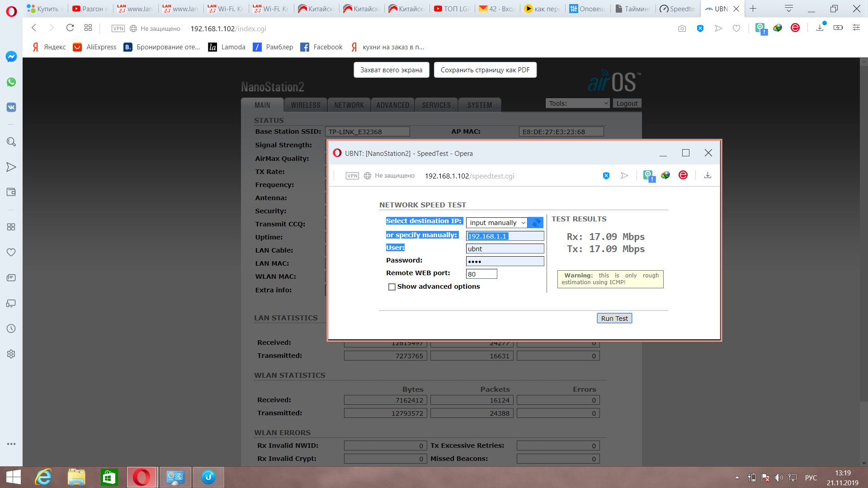
Task: Click Remote WEB port field
Action: 481,274
